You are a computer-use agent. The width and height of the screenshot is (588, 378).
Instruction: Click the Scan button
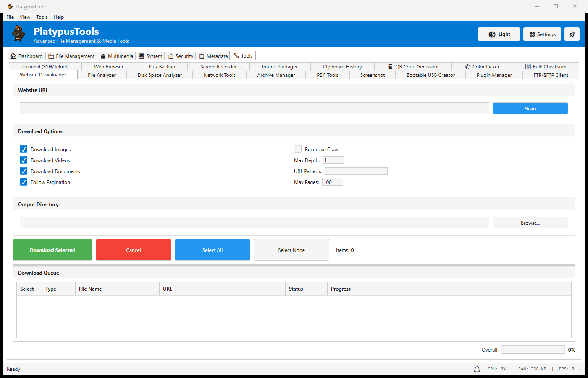(x=530, y=108)
